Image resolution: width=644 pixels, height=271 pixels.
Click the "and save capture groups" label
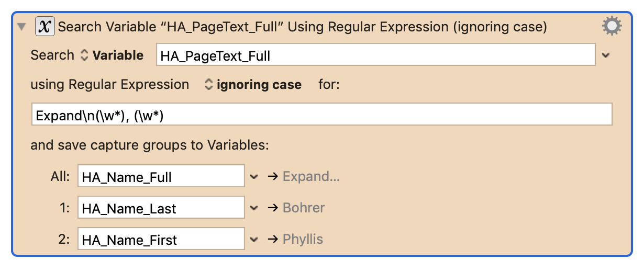coord(150,145)
